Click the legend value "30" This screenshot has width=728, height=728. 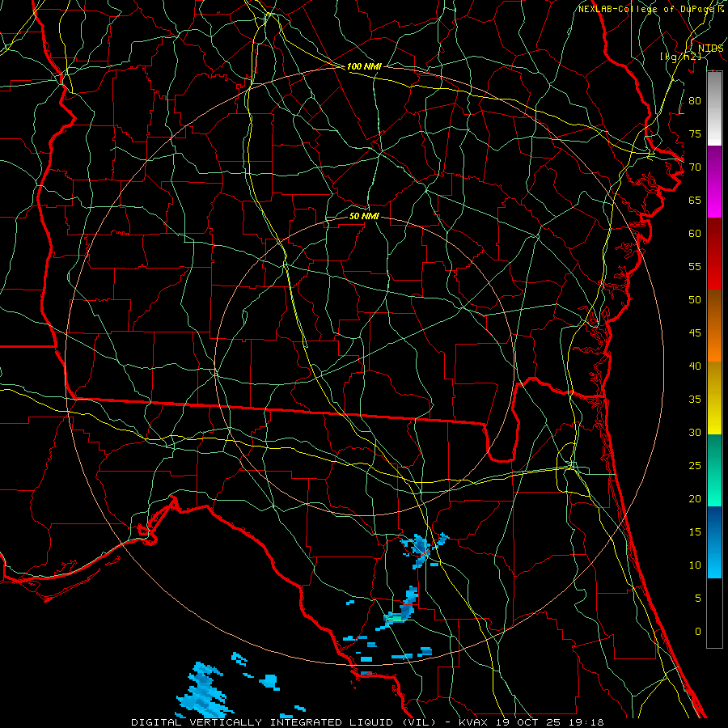pos(695,432)
